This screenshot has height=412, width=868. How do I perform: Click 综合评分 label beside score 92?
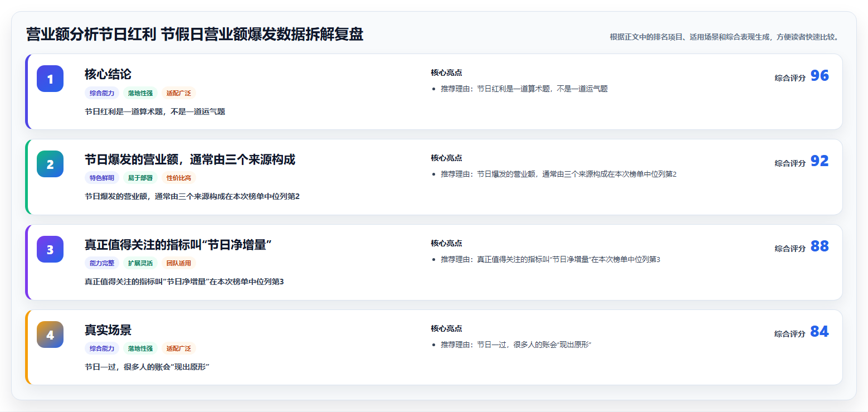790,163
